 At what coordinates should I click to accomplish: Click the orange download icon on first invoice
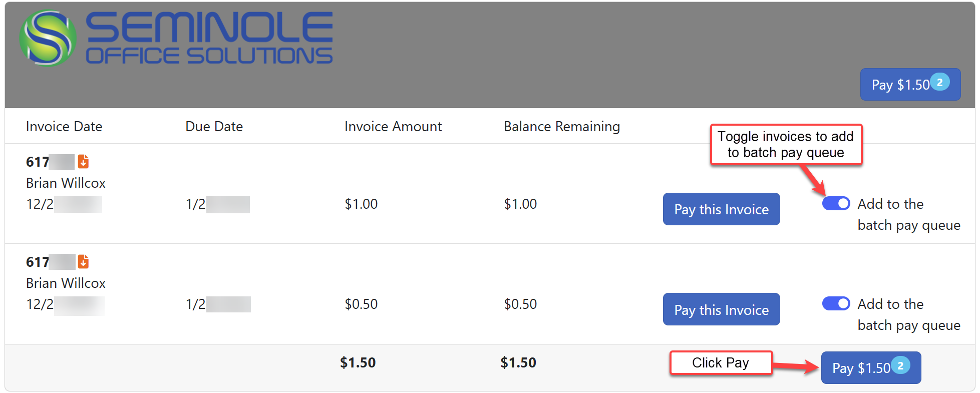coord(83,161)
